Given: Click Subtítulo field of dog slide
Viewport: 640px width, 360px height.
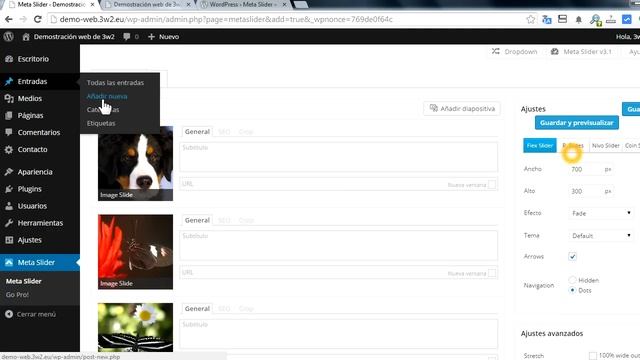Looking at the screenshot, I should tap(338, 157).
